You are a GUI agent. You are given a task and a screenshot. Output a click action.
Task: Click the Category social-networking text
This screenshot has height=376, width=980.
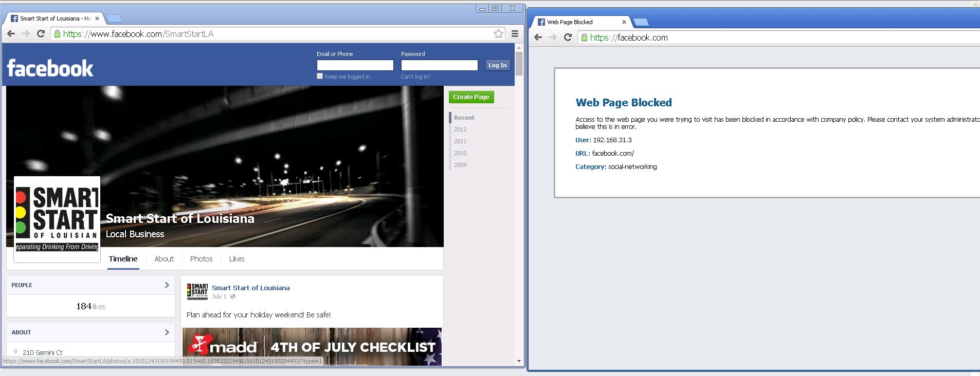pyautogui.click(x=616, y=167)
